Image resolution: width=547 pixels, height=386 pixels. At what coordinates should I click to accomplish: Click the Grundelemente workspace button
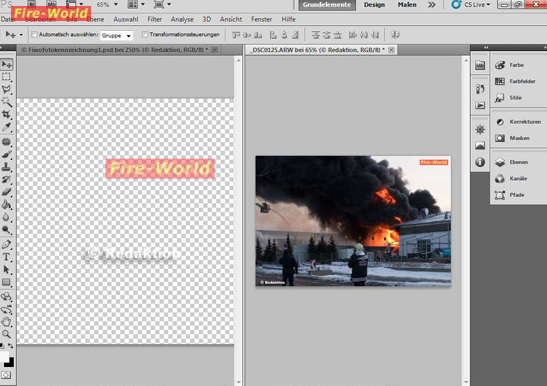click(x=327, y=5)
